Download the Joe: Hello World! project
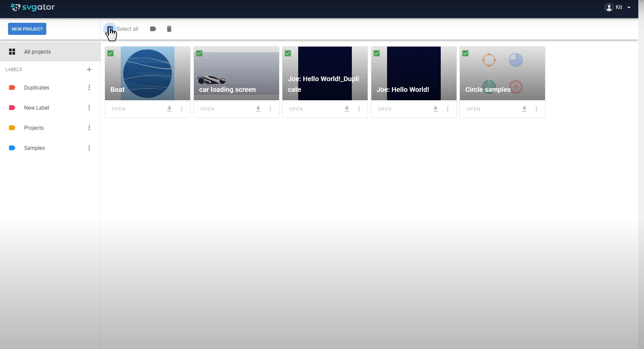Screen dimensions: 644x349 [x=436, y=109]
